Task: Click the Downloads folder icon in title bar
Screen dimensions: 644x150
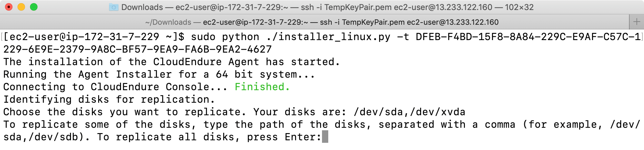Action: 113,7
